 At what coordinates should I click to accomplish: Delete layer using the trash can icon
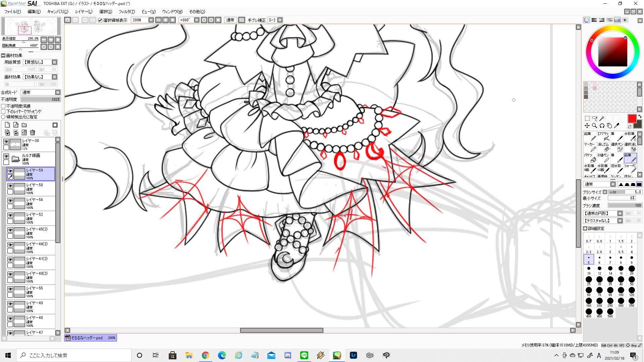point(33,133)
